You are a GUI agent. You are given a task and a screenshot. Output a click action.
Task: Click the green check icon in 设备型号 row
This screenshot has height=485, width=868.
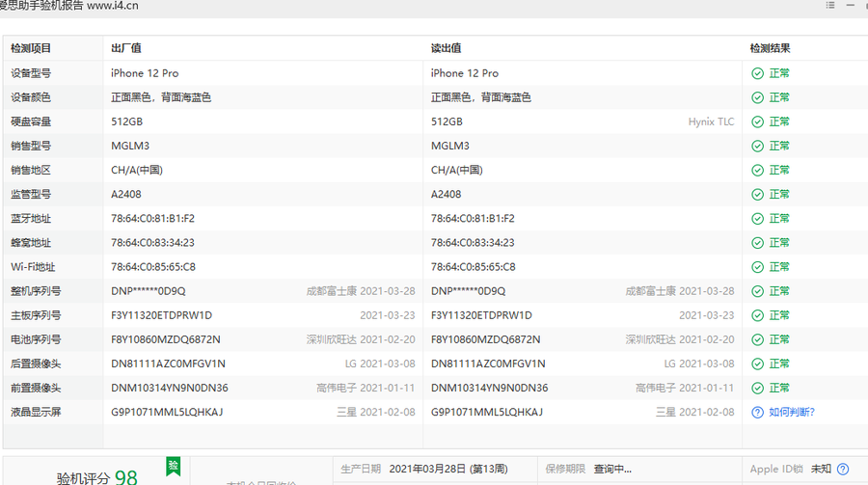[757, 73]
